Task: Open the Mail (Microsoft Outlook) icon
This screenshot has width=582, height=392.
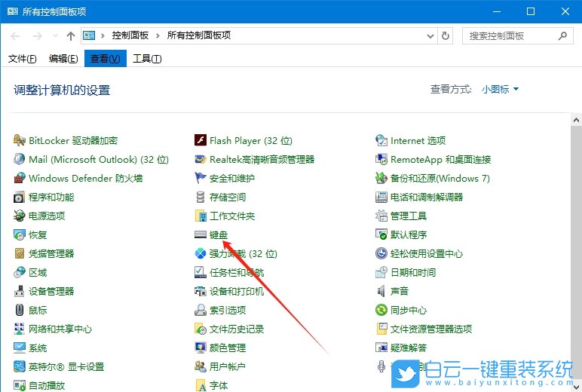Action: 20,159
